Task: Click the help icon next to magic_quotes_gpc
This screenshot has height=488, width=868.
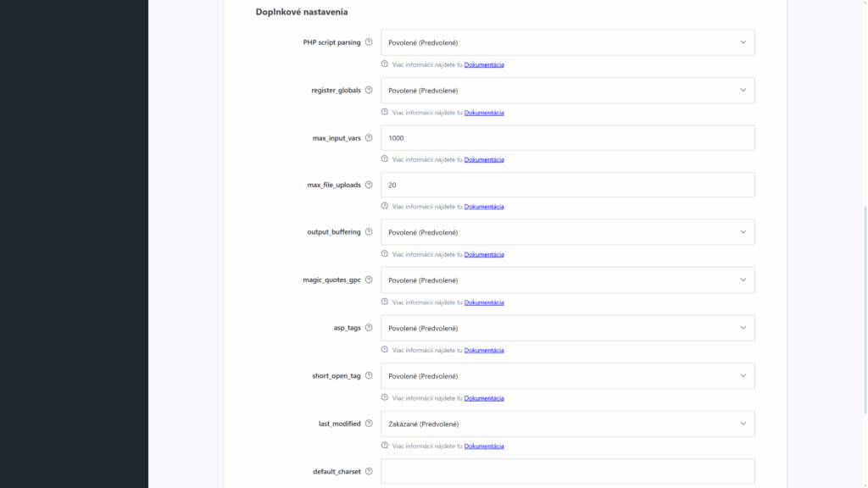Action: pos(367,280)
